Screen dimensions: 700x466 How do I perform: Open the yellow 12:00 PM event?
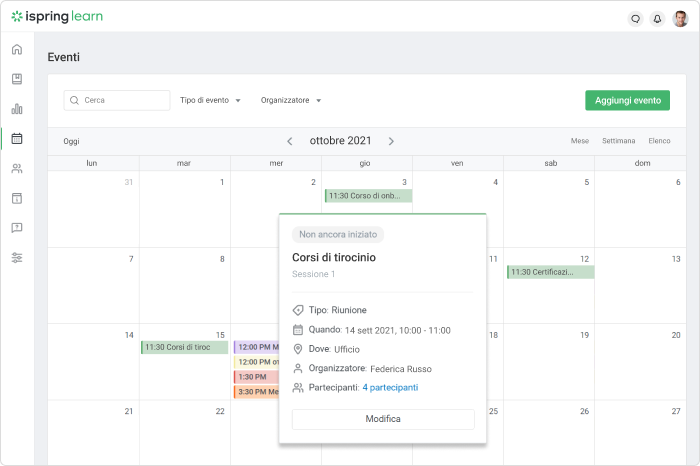(x=256, y=362)
